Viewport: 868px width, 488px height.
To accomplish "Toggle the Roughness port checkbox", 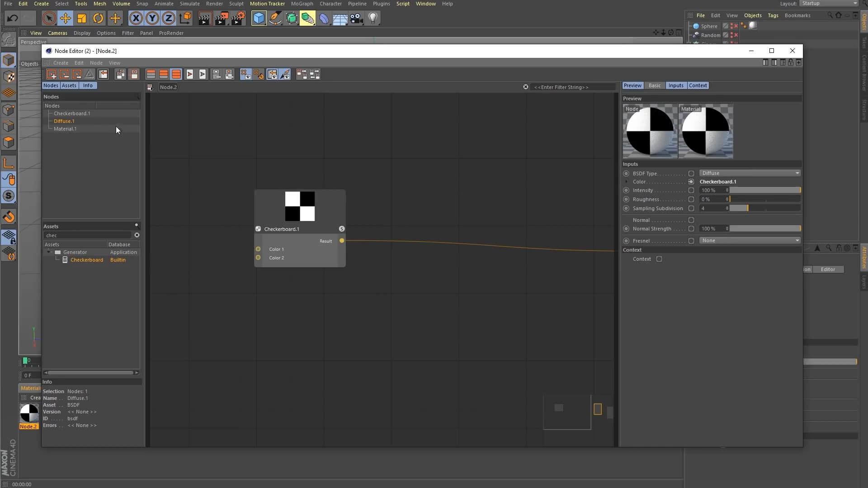I will [x=691, y=199].
